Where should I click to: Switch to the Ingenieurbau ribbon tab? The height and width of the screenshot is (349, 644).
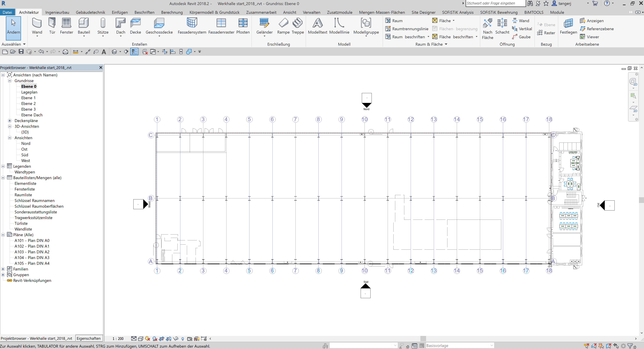point(57,12)
